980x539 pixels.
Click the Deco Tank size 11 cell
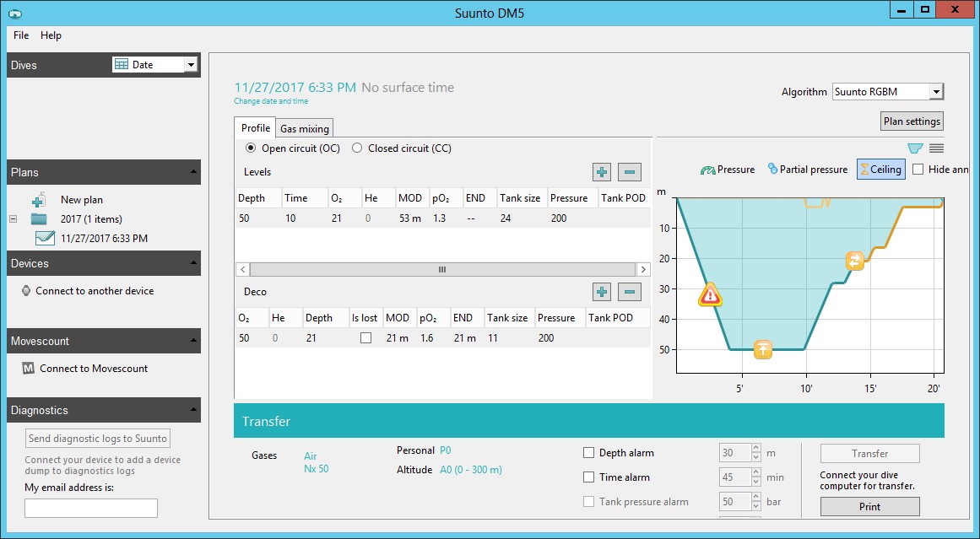coord(492,338)
